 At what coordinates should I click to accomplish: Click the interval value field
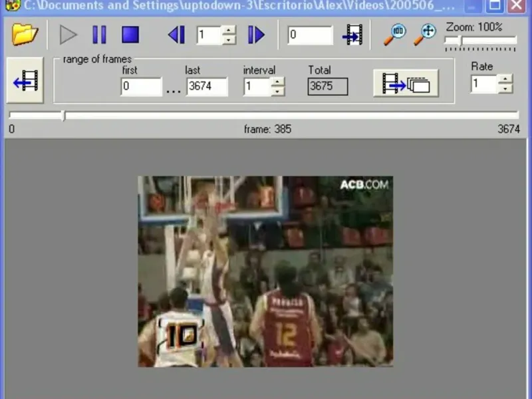pos(257,86)
